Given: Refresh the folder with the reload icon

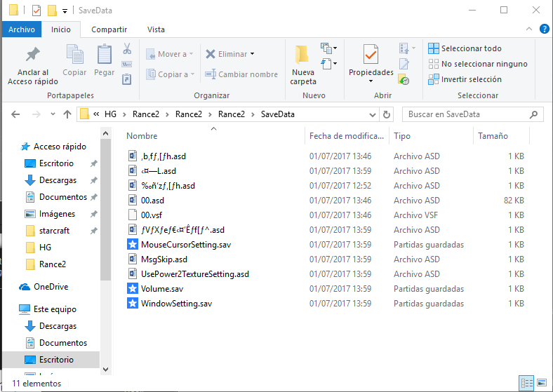Looking at the screenshot, I should 387,114.
